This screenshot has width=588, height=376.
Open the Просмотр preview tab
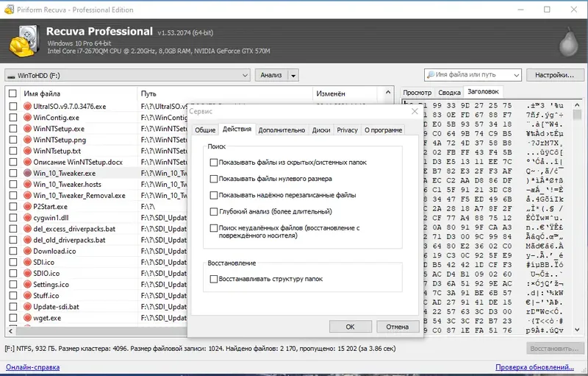pos(417,92)
